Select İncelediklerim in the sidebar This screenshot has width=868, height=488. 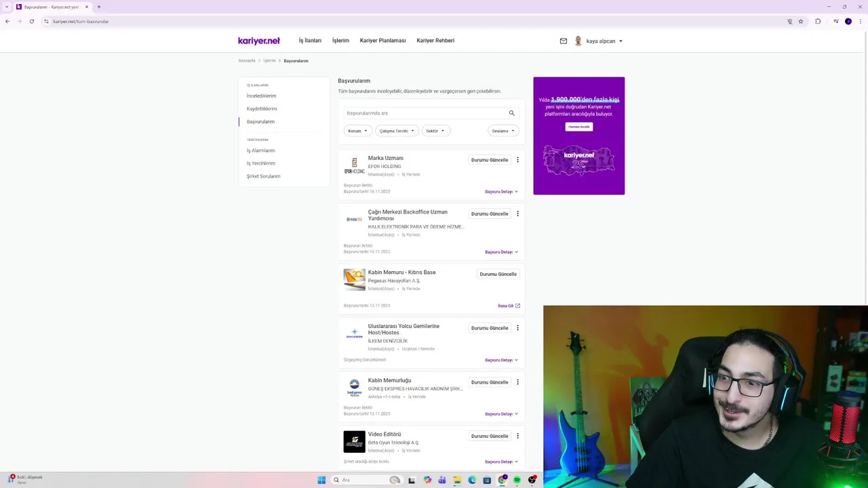pyautogui.click(x=261, y=96)
